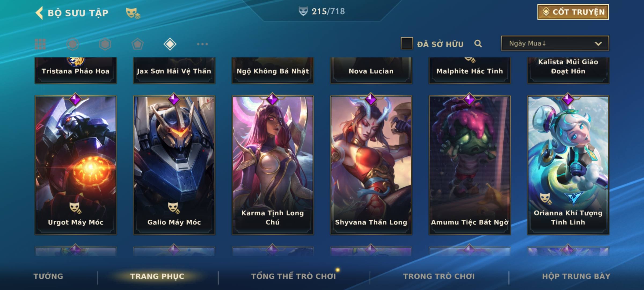
Task: Open skin search with magnifier icon
Action: (478, 44)
